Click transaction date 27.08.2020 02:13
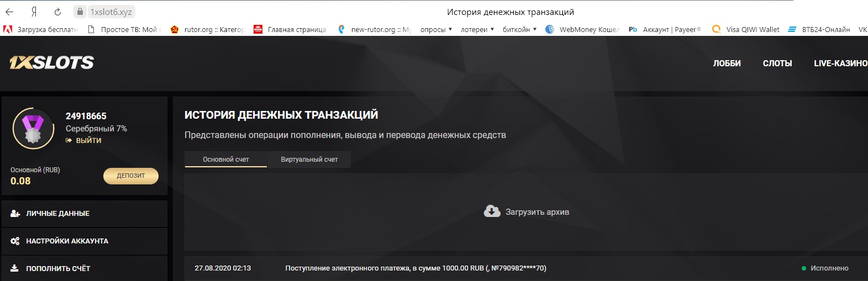Screen dimensions: 868x281 click(x=223, y=268)
